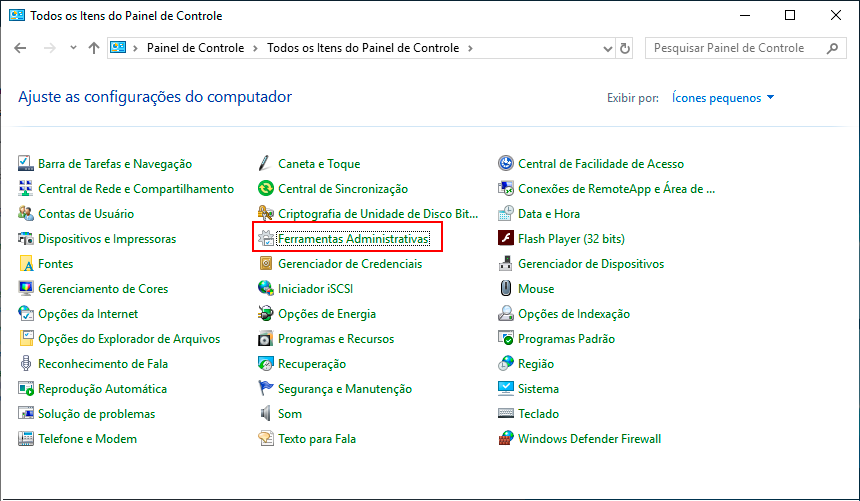Click the Opções de Energia icon

click(265, 314)
